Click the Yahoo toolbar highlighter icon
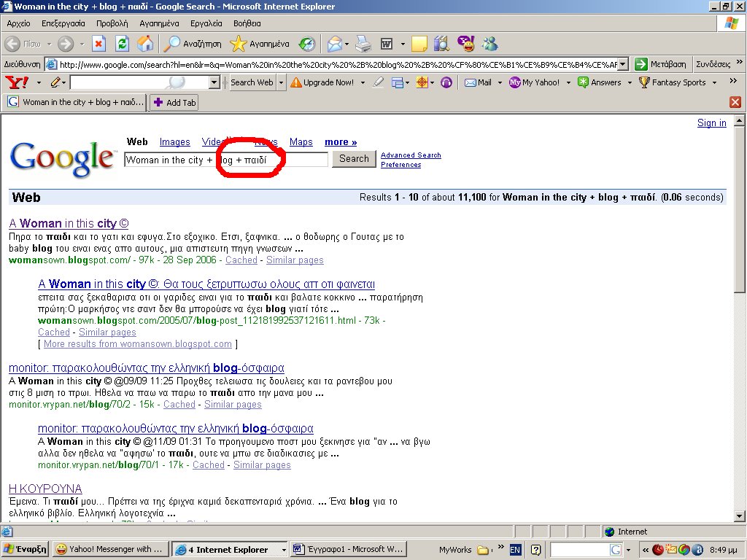Viewport: 747px width, 560px height. [379, 83]
